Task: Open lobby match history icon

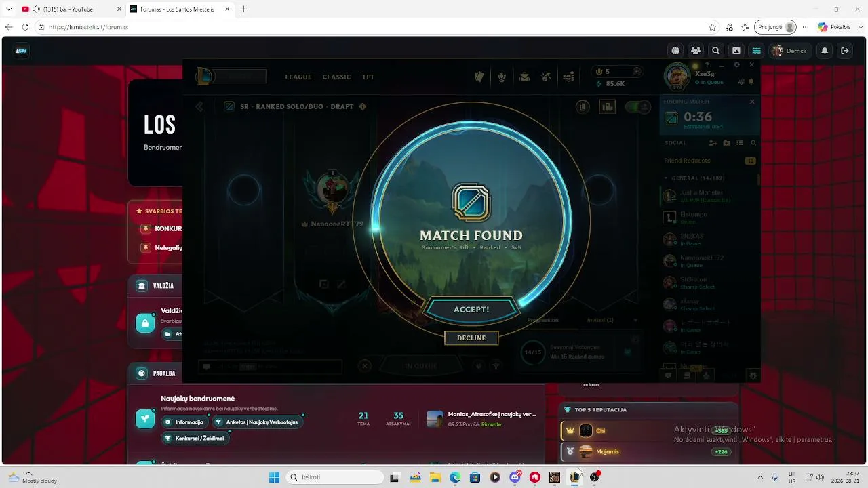Action: (583, 107)
